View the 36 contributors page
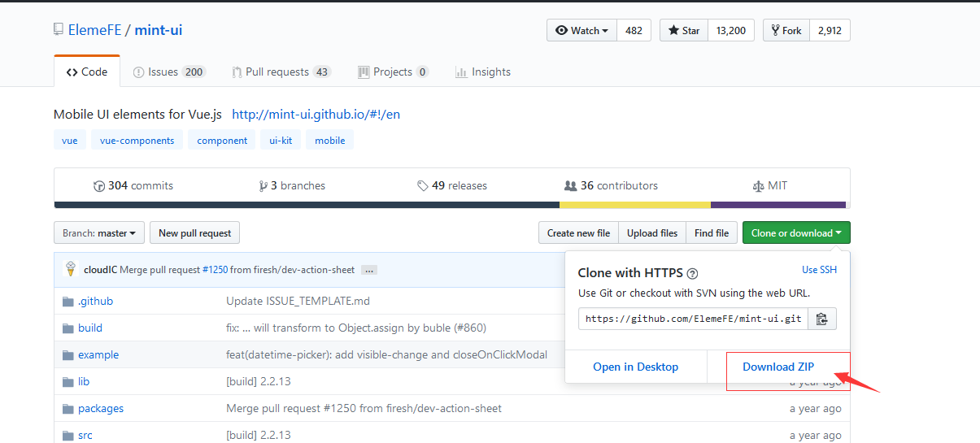 (x=612, y=185)
